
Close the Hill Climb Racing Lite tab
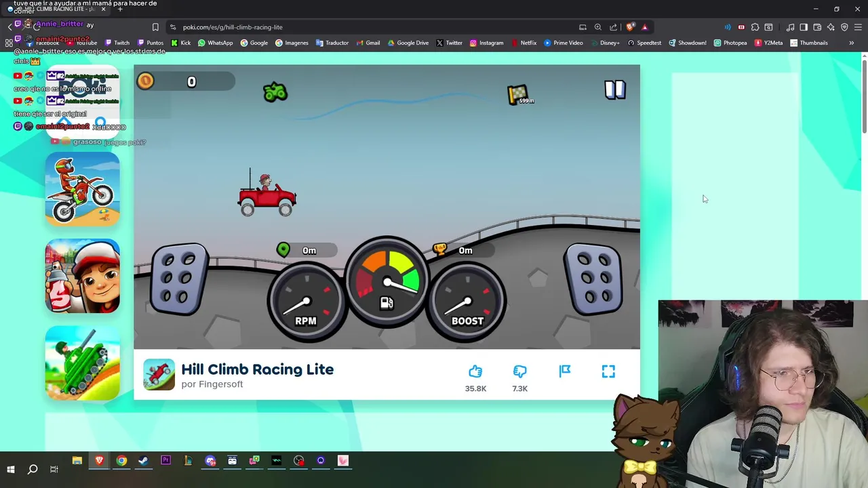pos(103,9)
